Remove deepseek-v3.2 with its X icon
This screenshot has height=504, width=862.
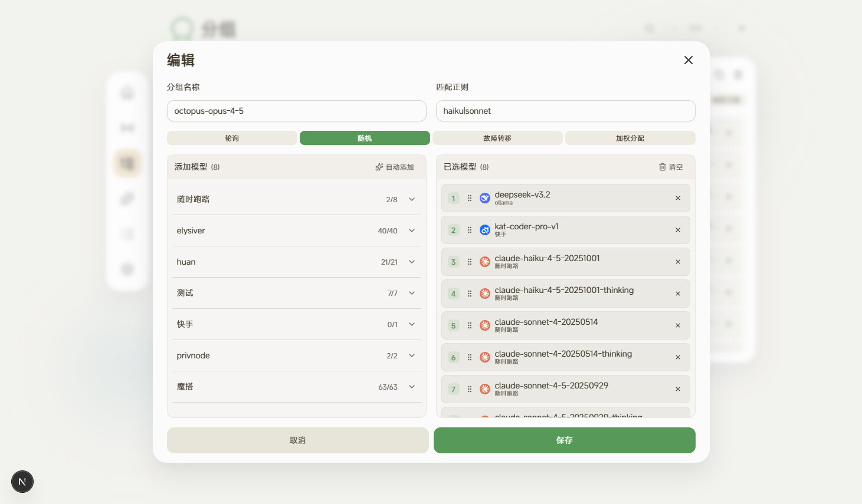(678, 198)
